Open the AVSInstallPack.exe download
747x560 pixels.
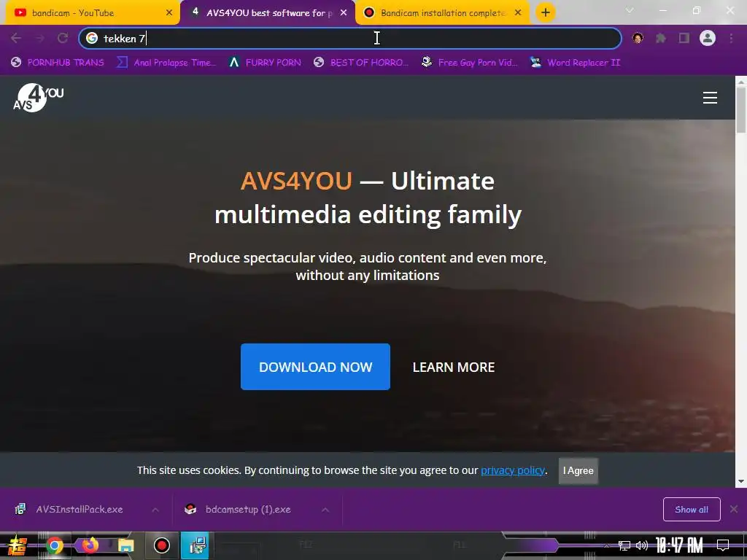click(79, 510)
